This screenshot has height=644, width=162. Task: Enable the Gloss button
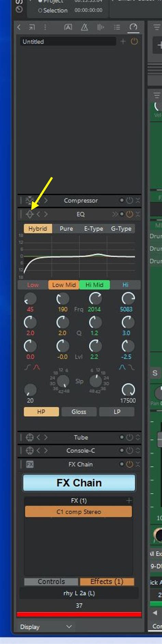click(x=79, y=412)
